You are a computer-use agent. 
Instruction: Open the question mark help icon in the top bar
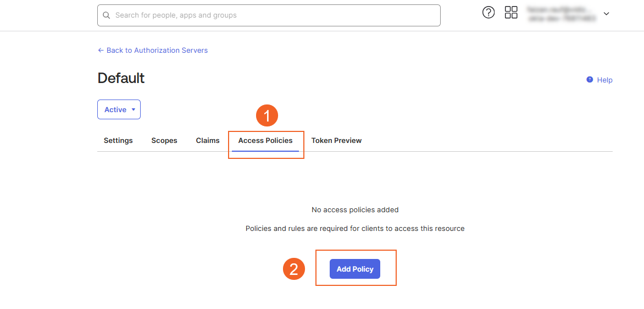488,13
